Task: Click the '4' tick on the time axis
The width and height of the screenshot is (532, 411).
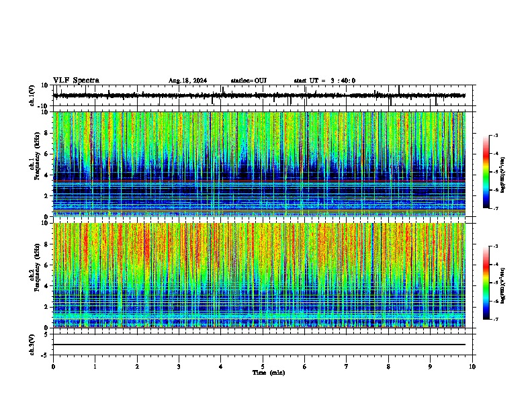Action: click(221, 367)
